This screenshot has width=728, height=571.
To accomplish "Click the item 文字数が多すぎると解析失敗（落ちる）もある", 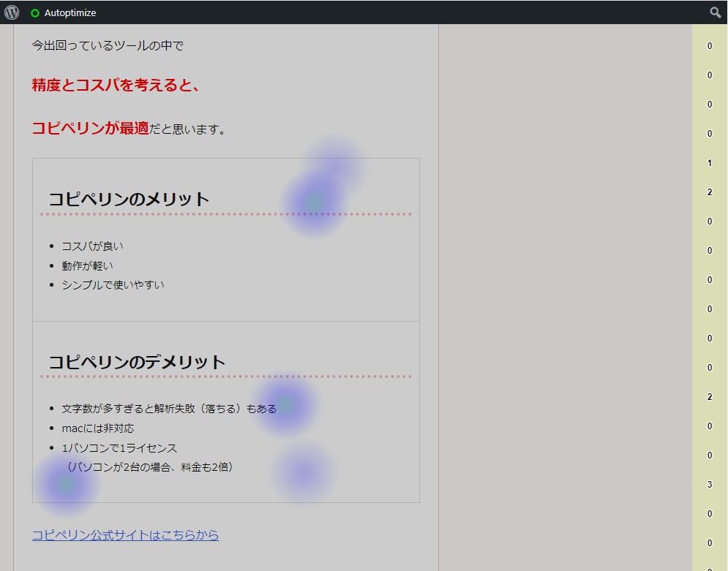I will click(169, 409).
